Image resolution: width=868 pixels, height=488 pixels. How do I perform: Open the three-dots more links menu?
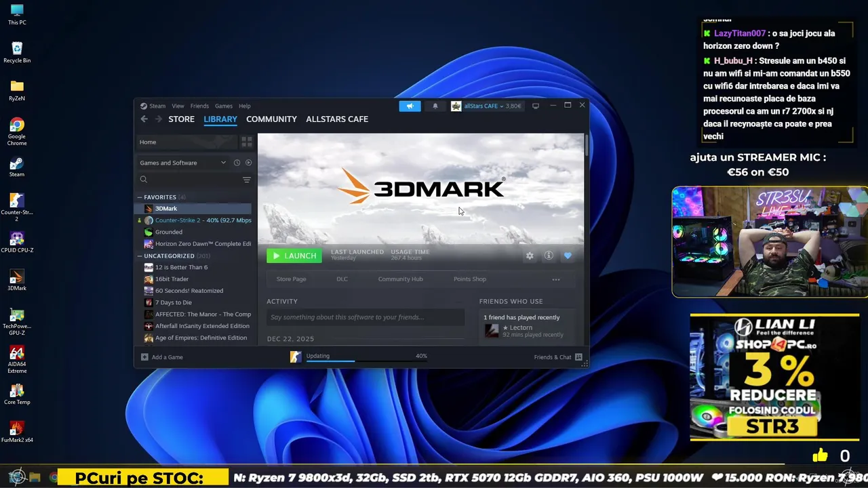pyautogui.click(x=556, y=279)
